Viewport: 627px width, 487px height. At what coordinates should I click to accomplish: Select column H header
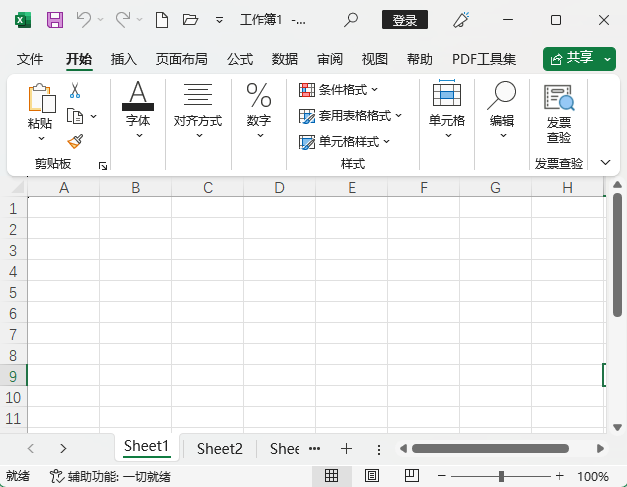567,188
